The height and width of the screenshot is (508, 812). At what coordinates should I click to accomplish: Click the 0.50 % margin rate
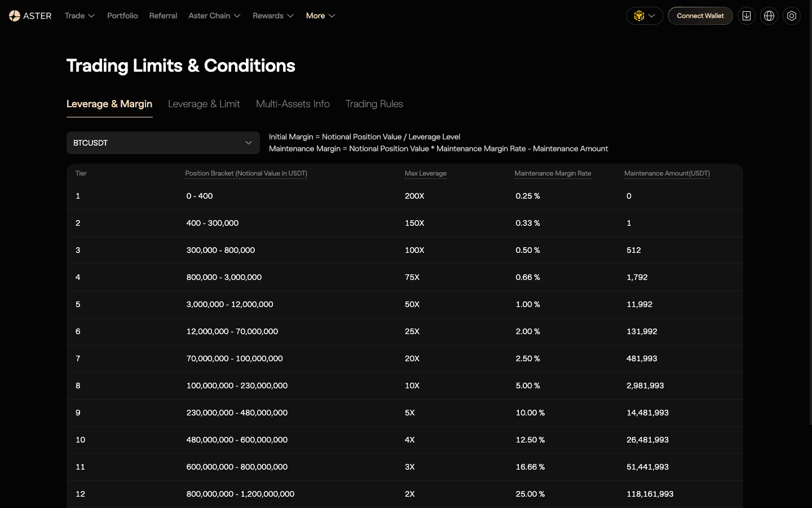528,250
